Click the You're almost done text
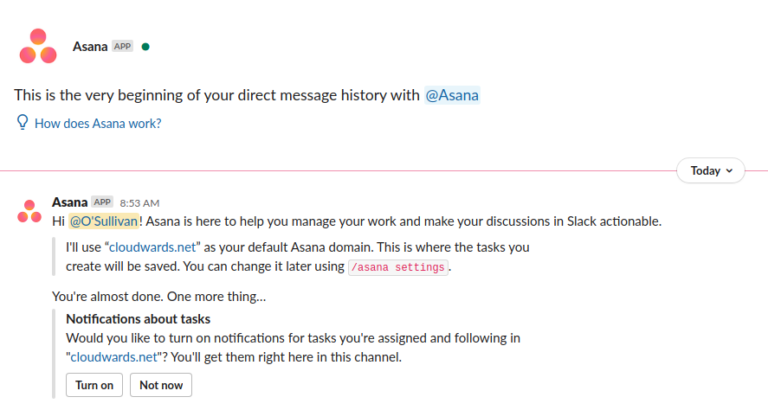 tap(159, 297)
